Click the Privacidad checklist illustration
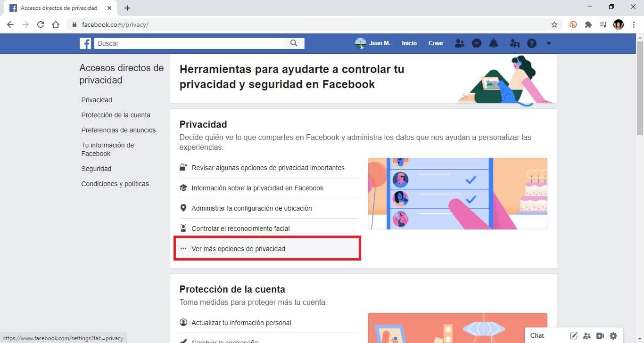 click(458, 194)
